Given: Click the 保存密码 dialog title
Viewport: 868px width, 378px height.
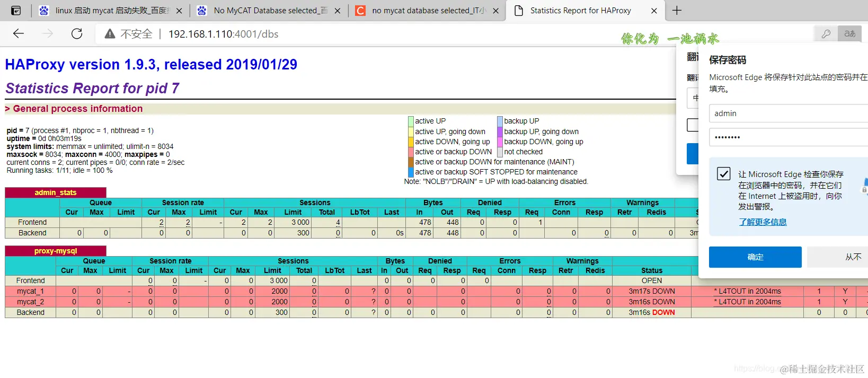Looking at the screenshot, I should pos(728,60).
